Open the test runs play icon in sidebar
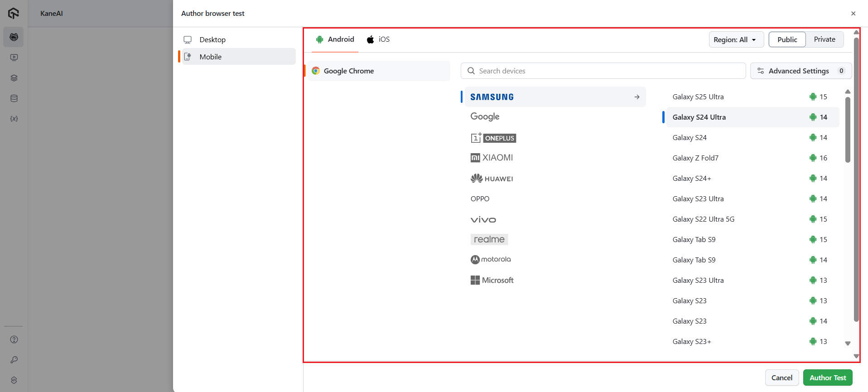Image resolution: width=868 pixels, height=392 pixels. [14, 58]
